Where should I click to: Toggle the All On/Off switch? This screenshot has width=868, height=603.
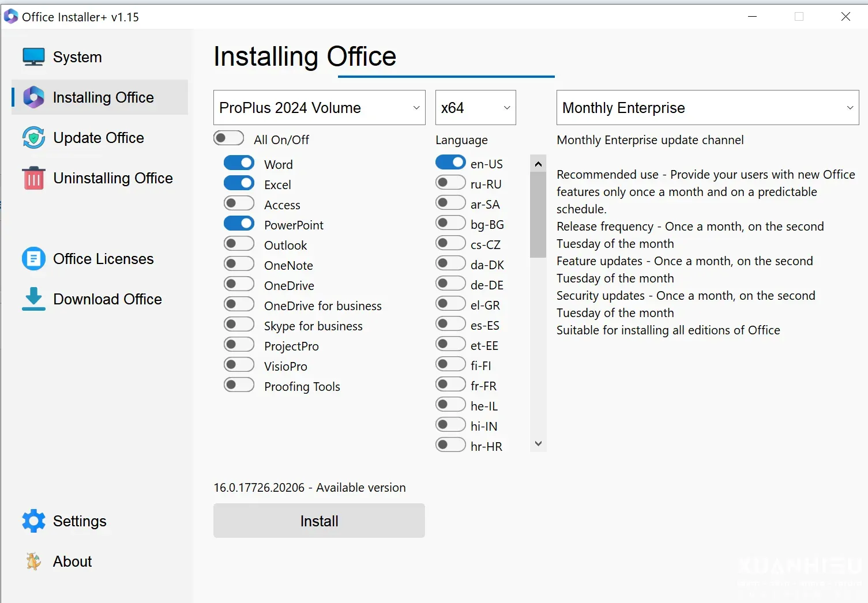tap(228, 138)
